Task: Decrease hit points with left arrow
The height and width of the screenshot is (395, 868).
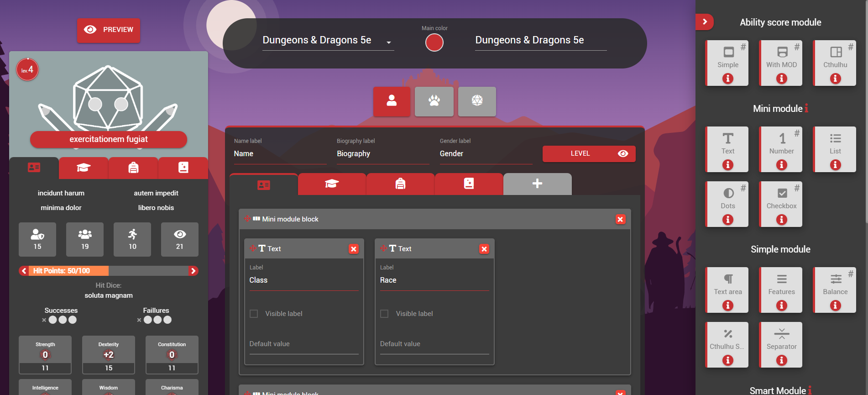Action: point(24,271)
